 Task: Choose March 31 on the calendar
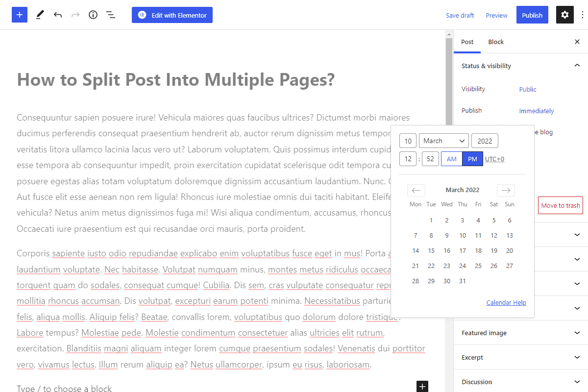pos(463,281)
